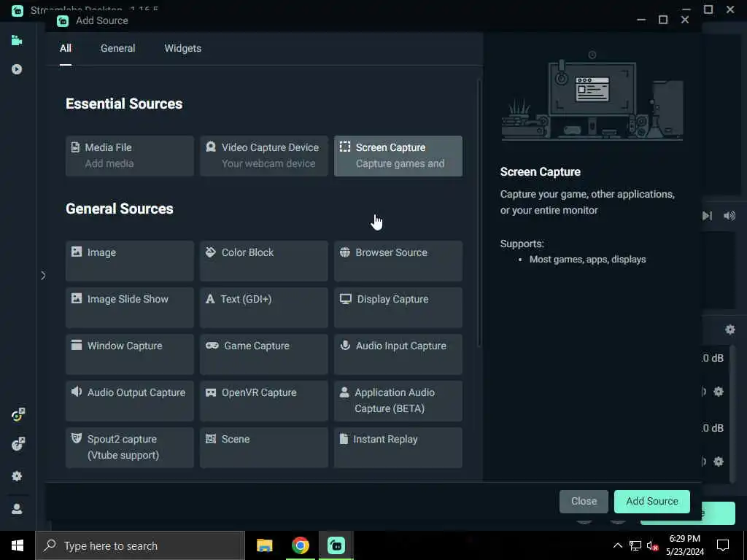
Task: Choose the OpenVR Capture source
Action: 264,400
